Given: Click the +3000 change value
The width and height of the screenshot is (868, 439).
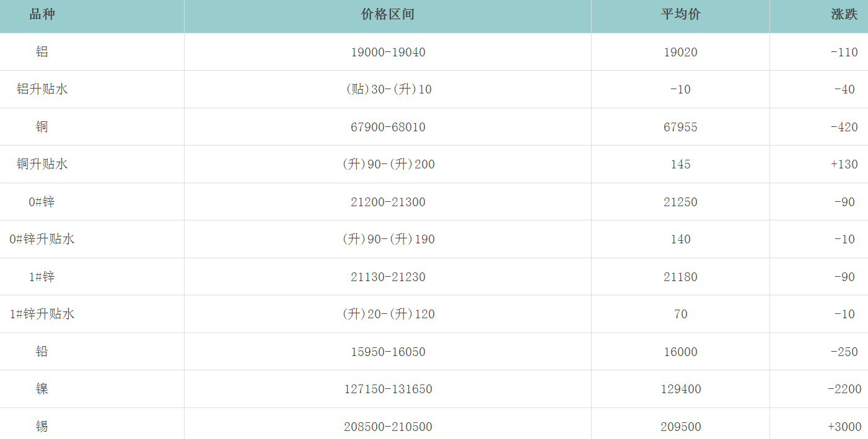Looking at the screenshot, I should [844, 427].
